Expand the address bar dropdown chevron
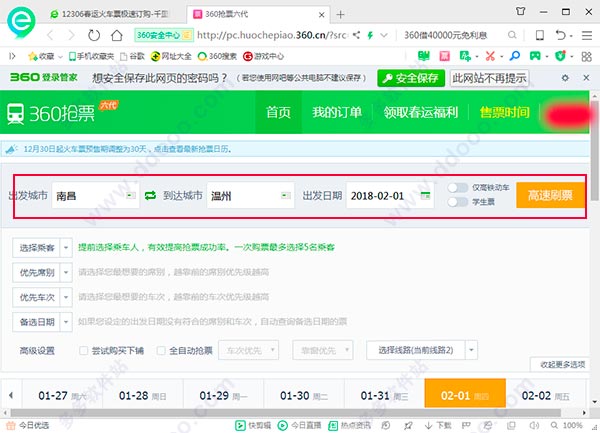The height and width of the screenshot is (433, 600). tap(384, 35)
